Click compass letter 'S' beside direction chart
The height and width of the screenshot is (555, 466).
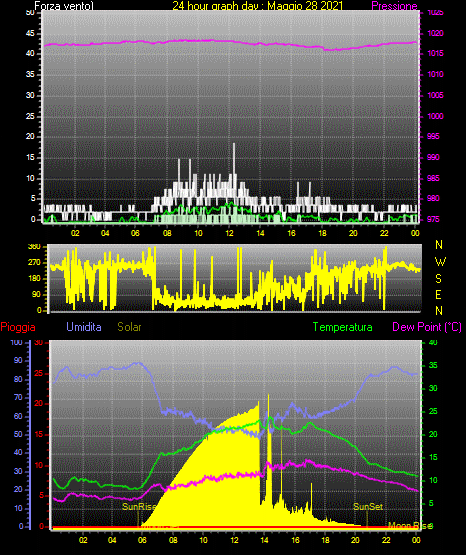coord(438,279)
